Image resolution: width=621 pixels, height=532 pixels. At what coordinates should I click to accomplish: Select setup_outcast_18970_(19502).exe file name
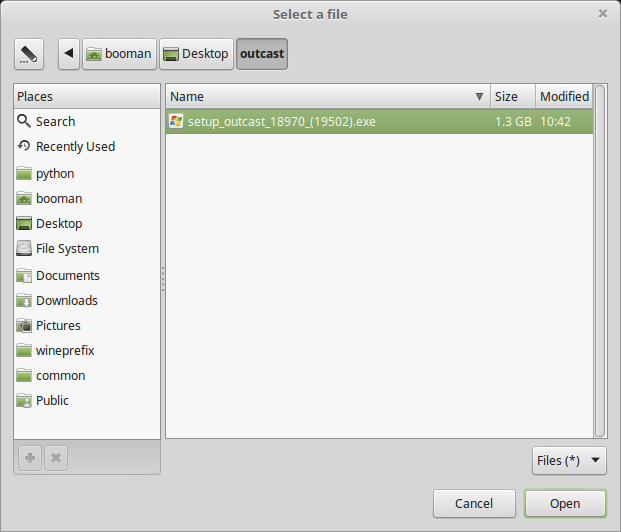pos(282,122)
